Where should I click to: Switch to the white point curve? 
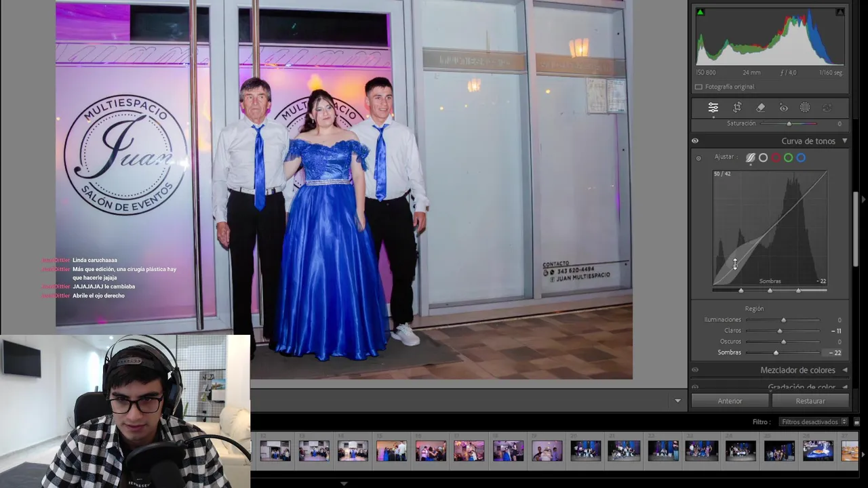pyautogui.click(x=763, y=158)
